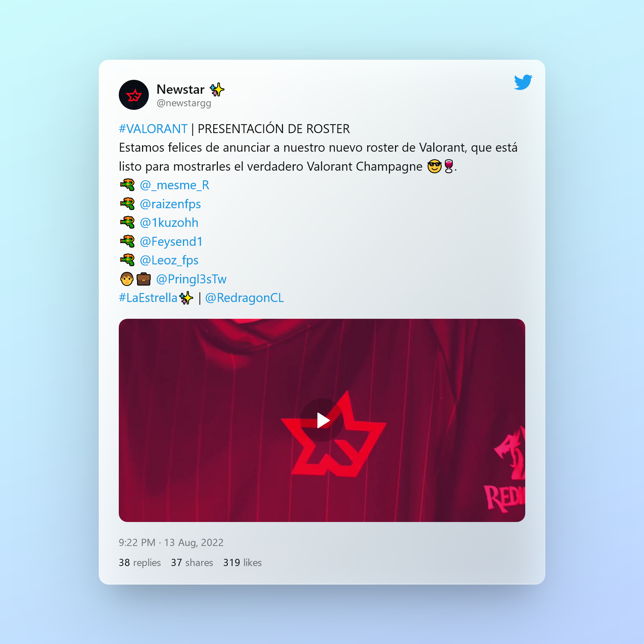Open the Newstar profile avatar
Image resolution: width=644 pixels, height=644 pixels.
coord(134,95)
